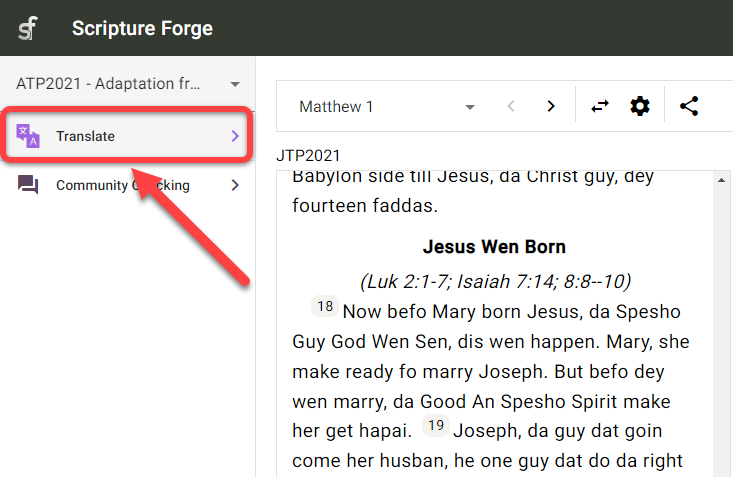Click the Community Checking chat bubbles icon
Screen dimensions: 733x477
click(x=28, y=185)
